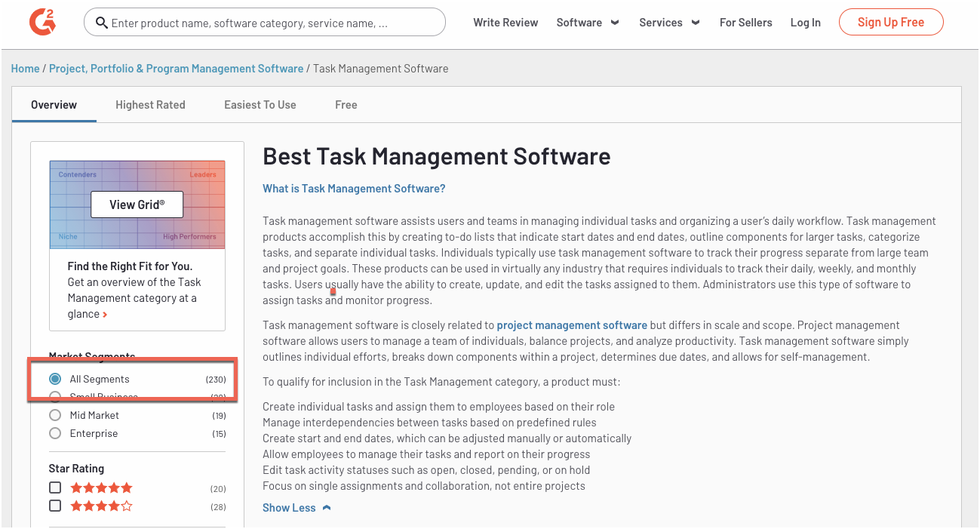Click the 'Niche' label on the grid
This screenshot has height=529, width=980.
point(68,237)
